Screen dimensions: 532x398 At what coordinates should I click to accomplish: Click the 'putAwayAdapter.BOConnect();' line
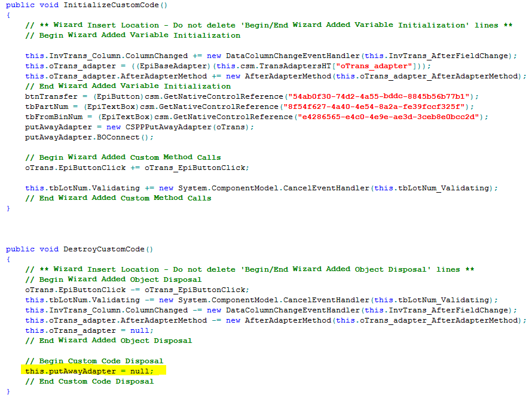(x=89, y=137)
